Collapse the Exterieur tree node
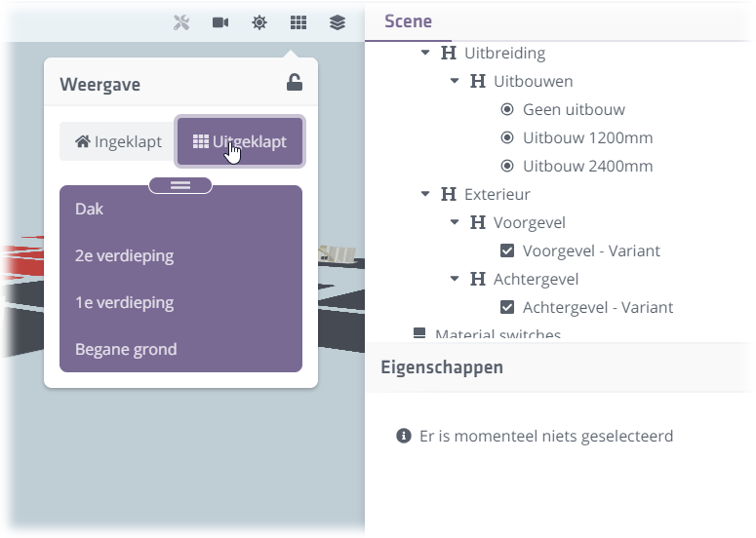This screenshot has height=538, width=756. [425, 194]
